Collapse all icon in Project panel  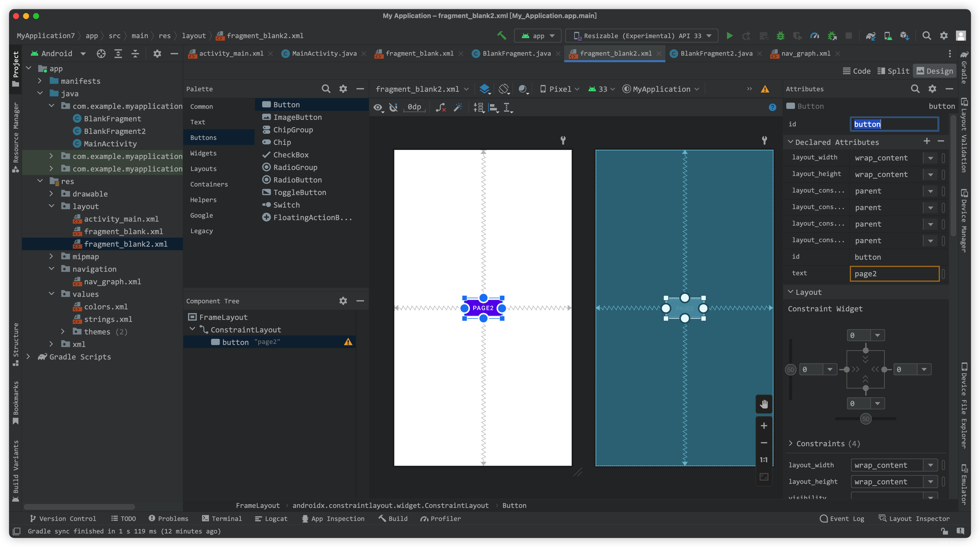point(135,54)
